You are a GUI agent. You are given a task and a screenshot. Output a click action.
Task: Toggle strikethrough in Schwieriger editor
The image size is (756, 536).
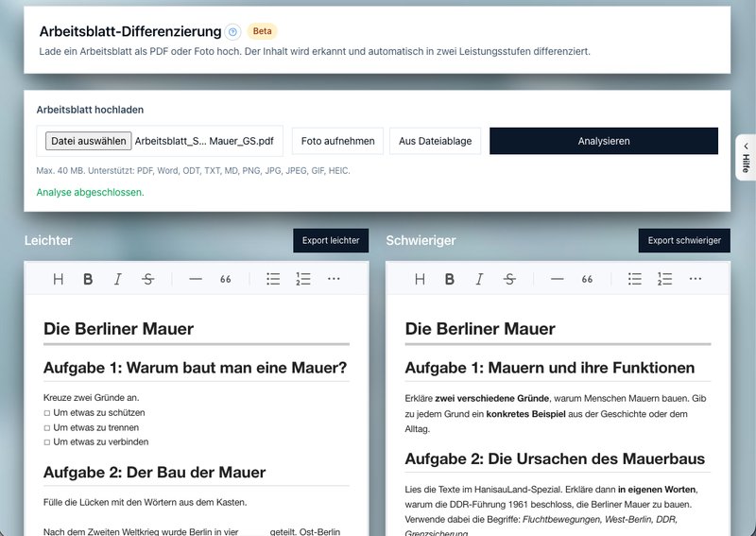tap(509, 279)
